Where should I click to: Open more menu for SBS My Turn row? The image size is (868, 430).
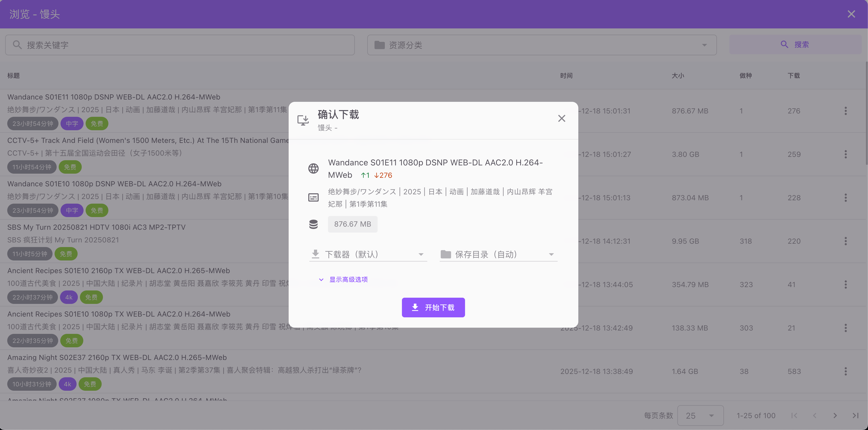[x=845, y=241]
